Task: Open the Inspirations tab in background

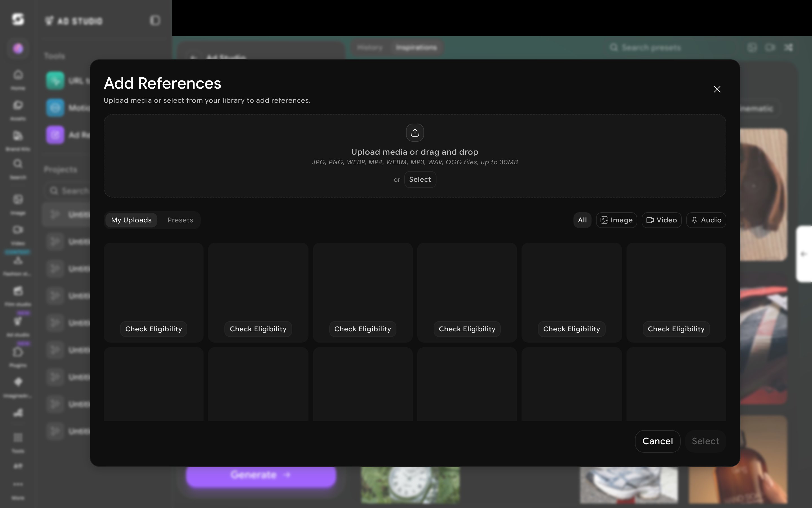Action: tap(416, 48)
